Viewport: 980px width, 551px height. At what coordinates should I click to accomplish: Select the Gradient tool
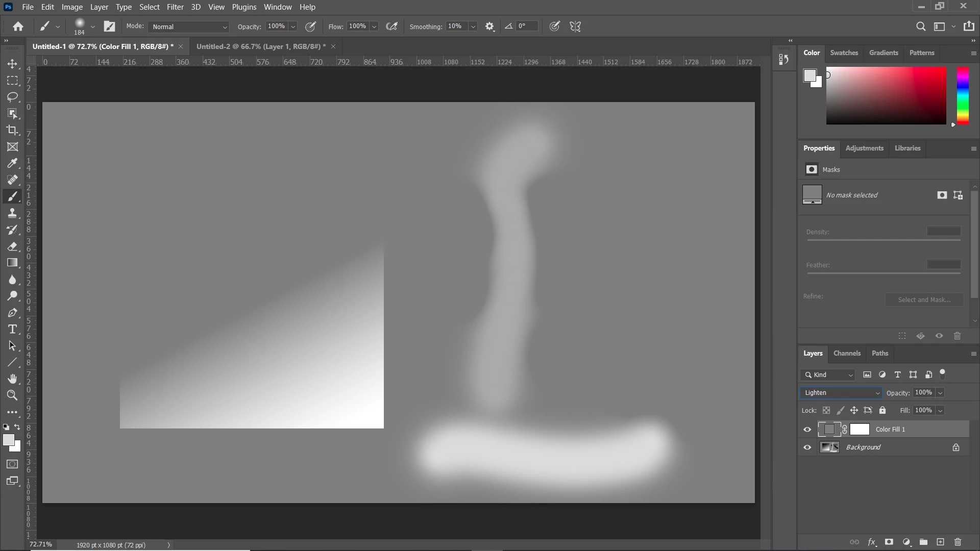tap(12, 263)
